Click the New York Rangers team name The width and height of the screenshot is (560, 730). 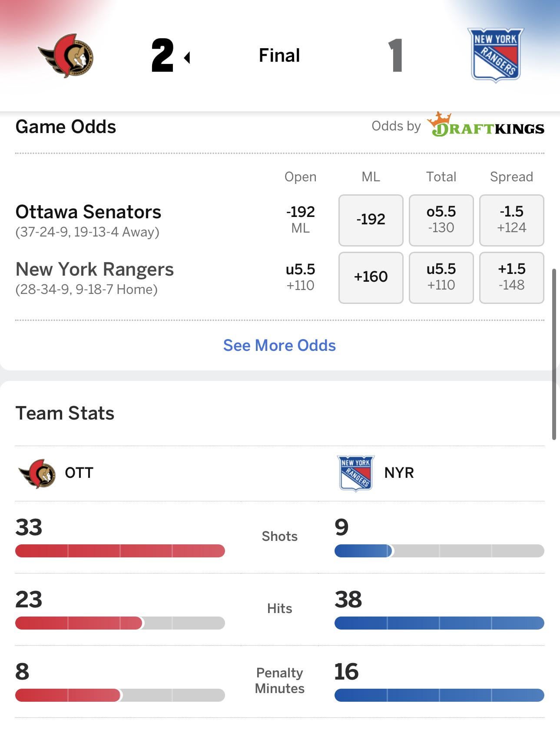(94, 270)
